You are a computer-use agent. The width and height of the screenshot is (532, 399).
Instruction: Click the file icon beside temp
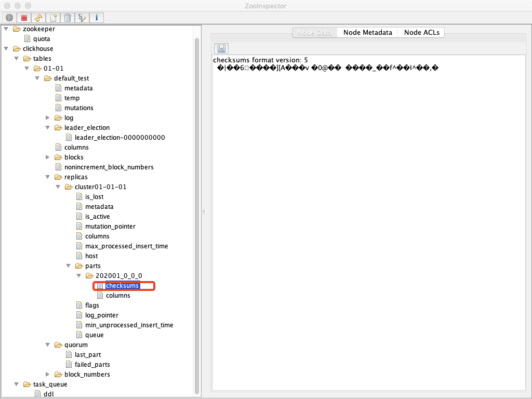(58, 98)
